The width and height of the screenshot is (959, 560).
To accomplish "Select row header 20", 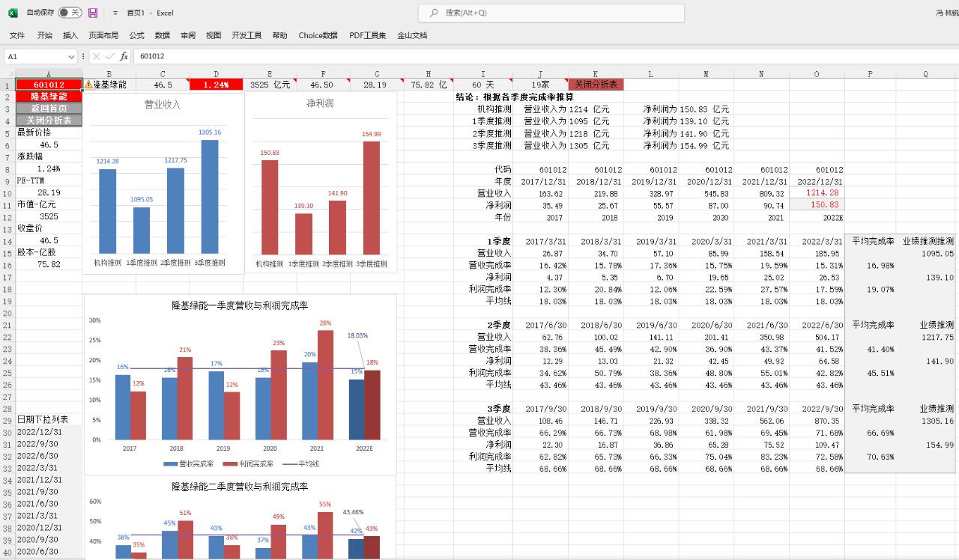I will [7, 313].
